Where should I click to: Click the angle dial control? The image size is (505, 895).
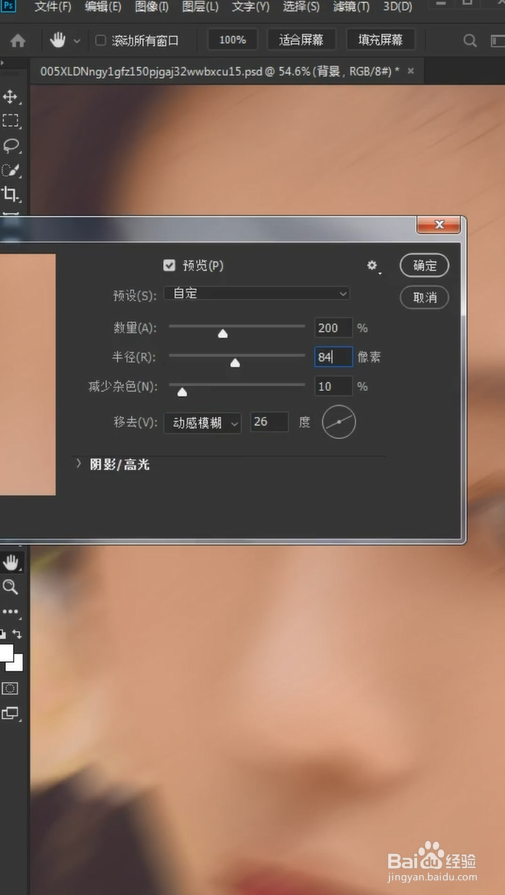(x=339, y=422)
